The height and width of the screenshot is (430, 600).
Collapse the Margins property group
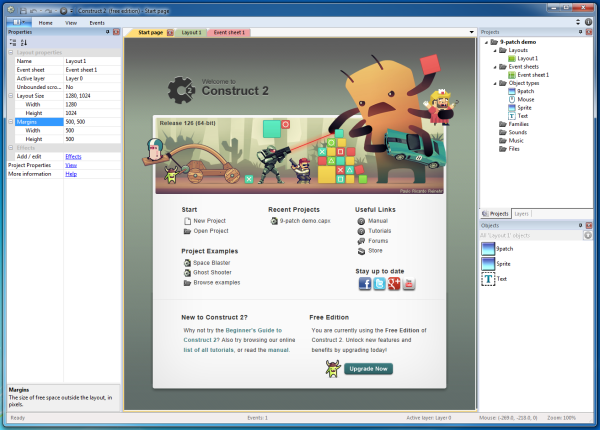11,122
